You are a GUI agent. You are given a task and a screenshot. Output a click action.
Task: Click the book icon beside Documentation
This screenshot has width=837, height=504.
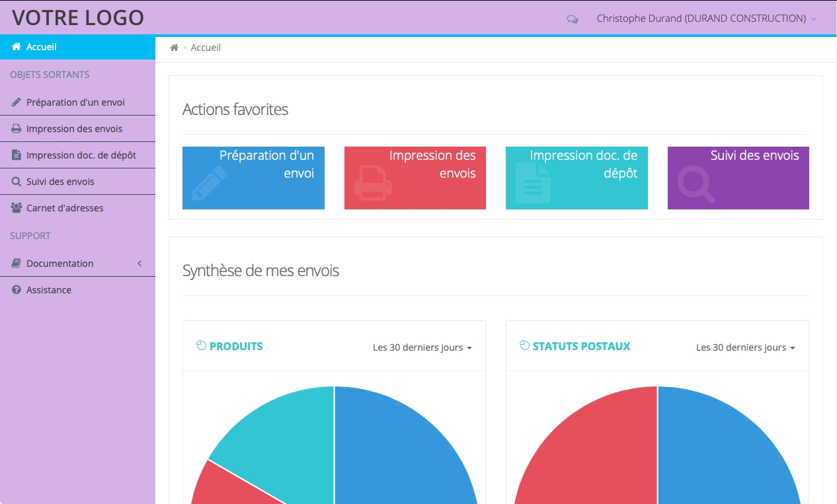[17, 264]
